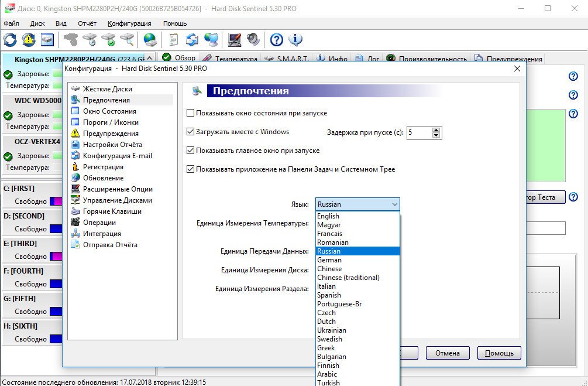This screenshot has width=588, height=386.
Task: Switch to Предупреждения tab in main window
Action: click(509, 59)
